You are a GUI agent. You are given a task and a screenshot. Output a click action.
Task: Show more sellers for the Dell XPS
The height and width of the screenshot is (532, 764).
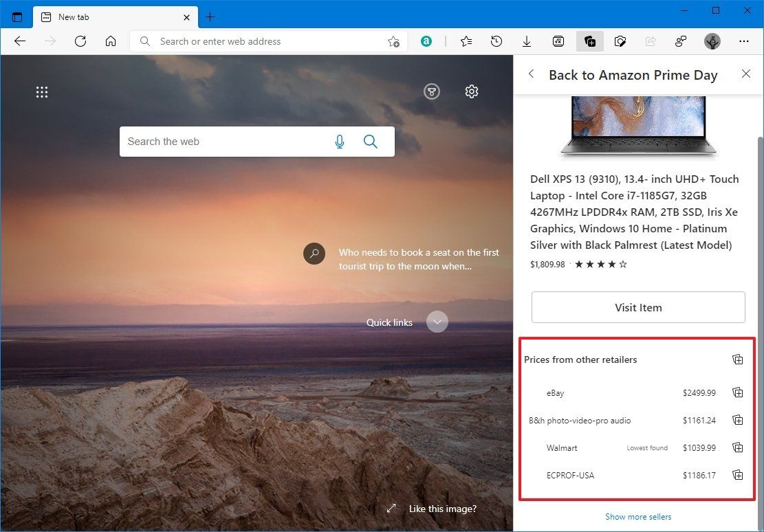click(x=637, y=516)
